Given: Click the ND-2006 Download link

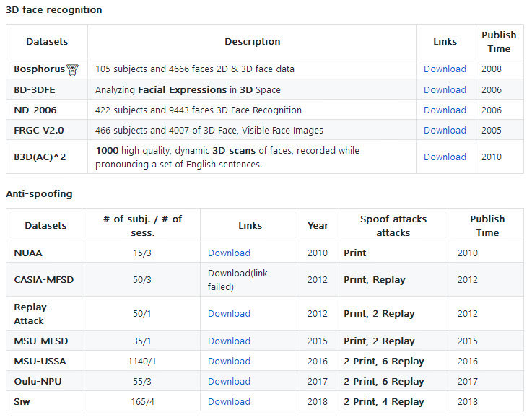Looking at the screenshot, I should click(x=445, y=110).
